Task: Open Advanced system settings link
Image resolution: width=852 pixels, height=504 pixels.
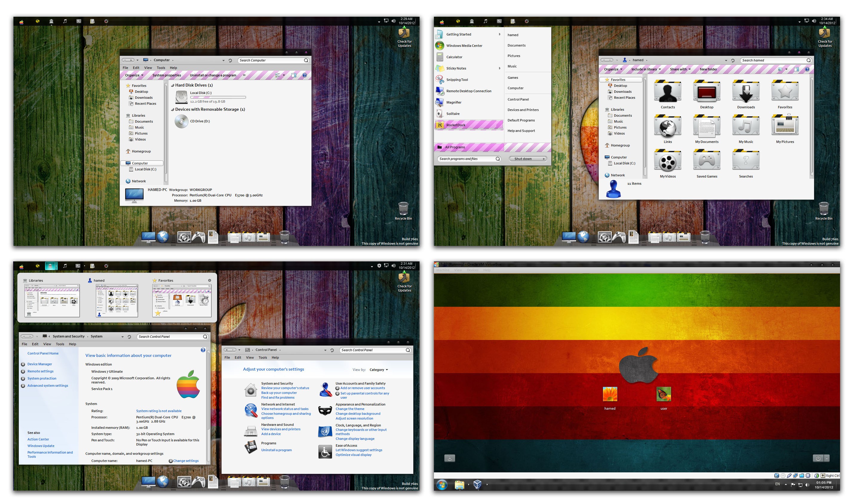Action: (47, 386)
